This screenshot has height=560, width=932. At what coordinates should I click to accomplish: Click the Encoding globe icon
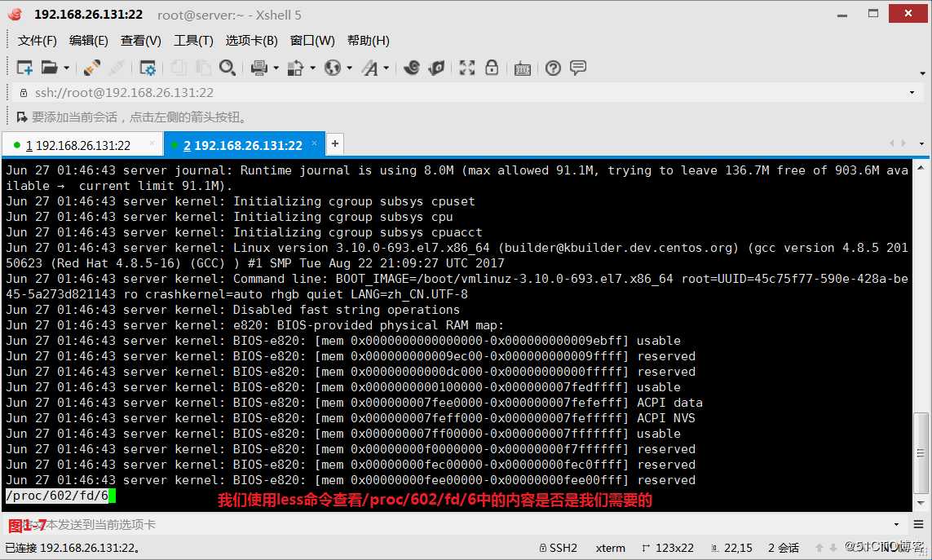coord(332,68)
